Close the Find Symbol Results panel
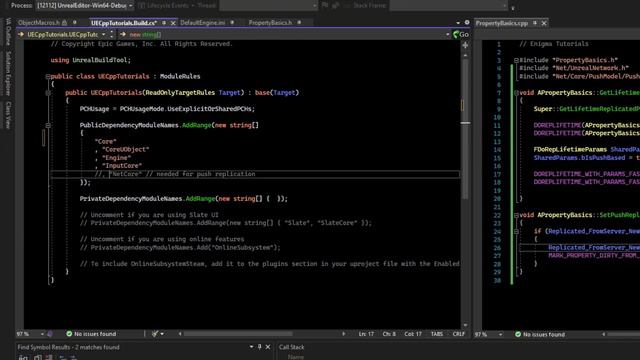 click(268, 347)
